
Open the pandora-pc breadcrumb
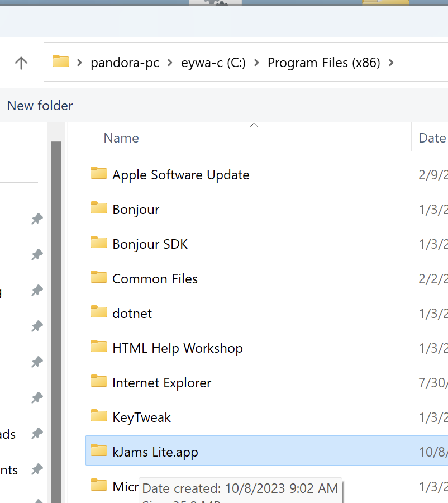click(125, 63)
